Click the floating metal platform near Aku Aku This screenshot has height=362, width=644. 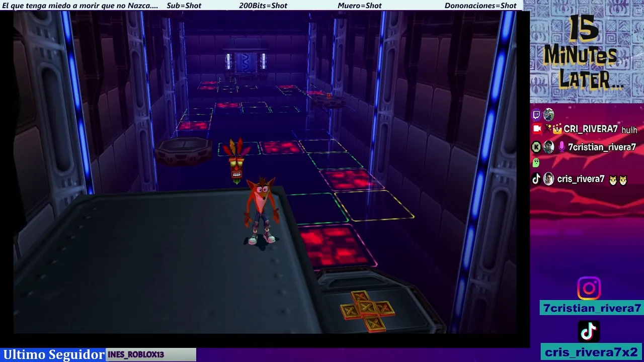point(184,151)
